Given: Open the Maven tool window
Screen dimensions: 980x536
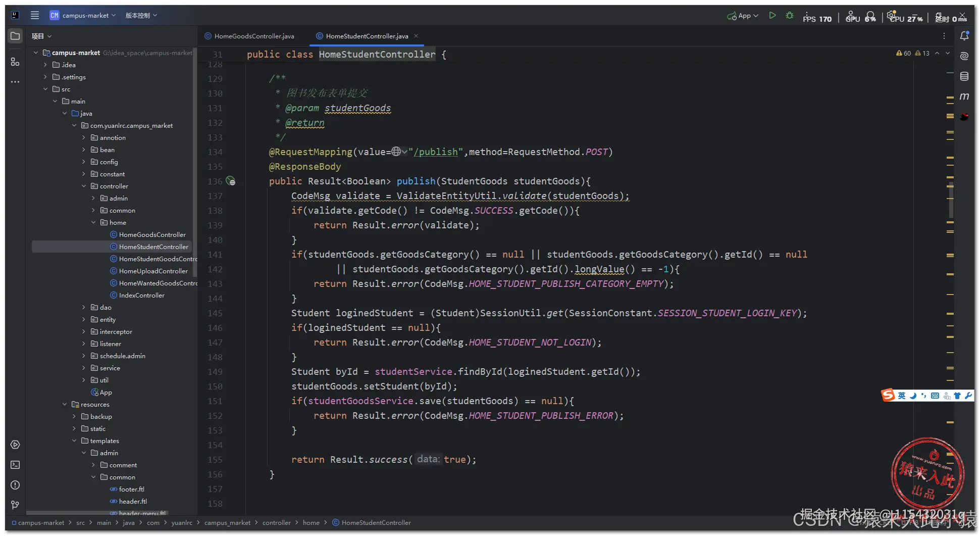Looking at the screenshot, I should point(964,96).
